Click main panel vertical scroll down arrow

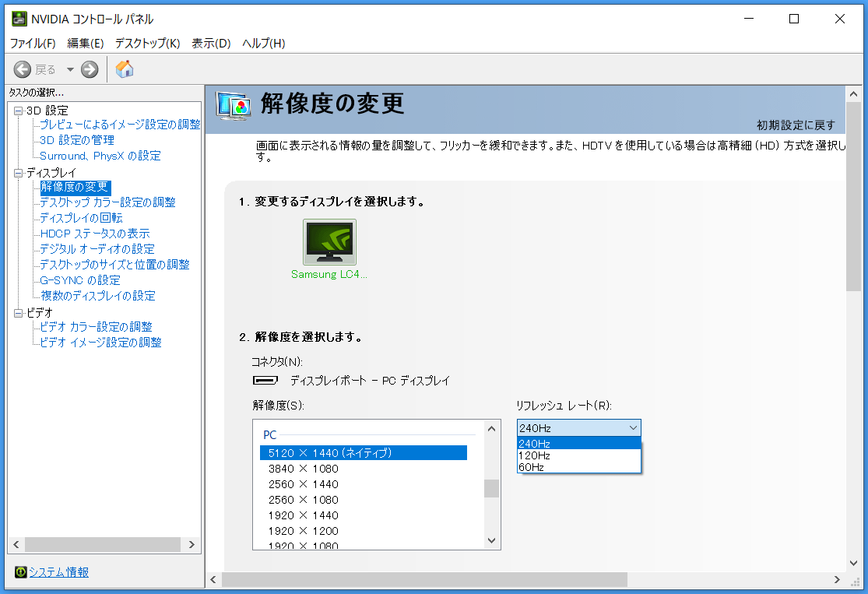853,563
